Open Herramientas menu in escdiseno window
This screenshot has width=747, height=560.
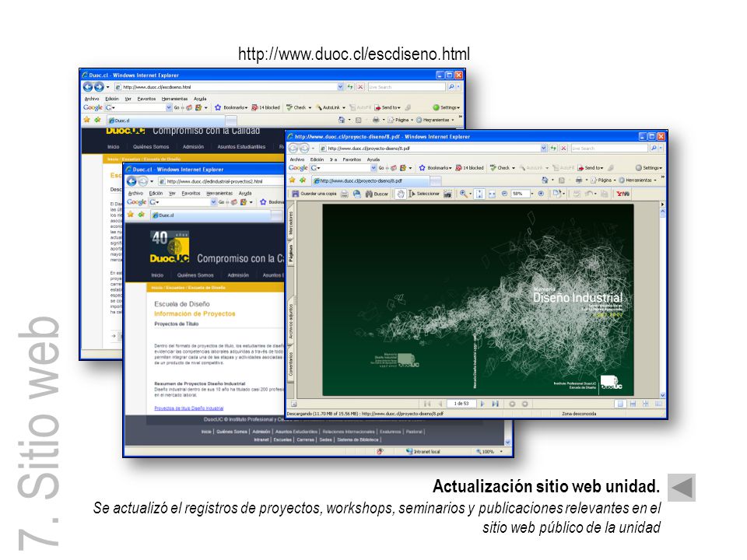[174, 99]
